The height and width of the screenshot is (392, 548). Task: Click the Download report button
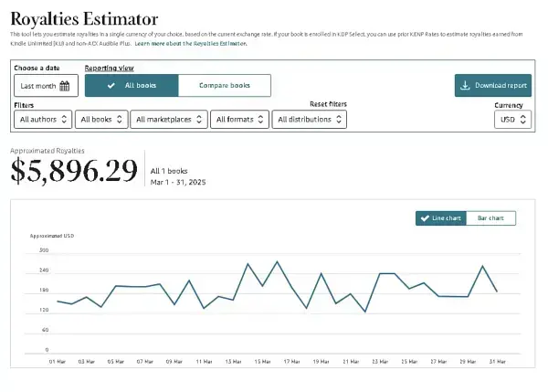pyautogui.click(x=493, y=85)
